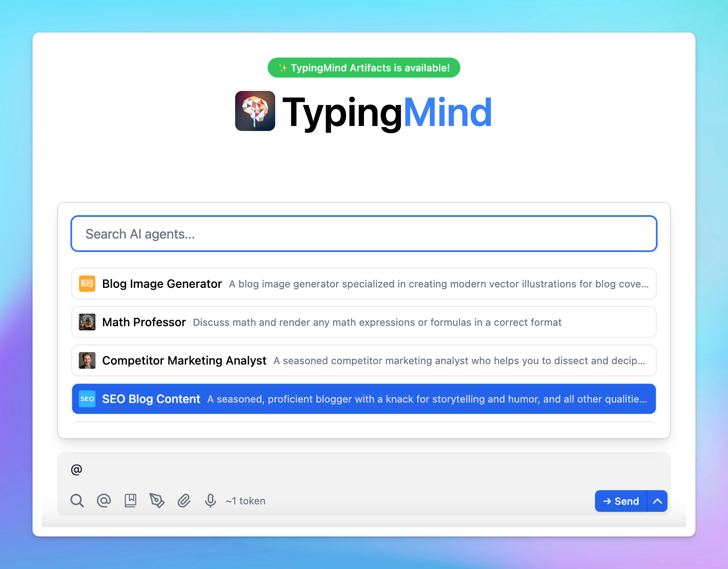Click the SEO Blog Content agent icon
The height and width of the screenshot is (569, 728).
[87, 399]
